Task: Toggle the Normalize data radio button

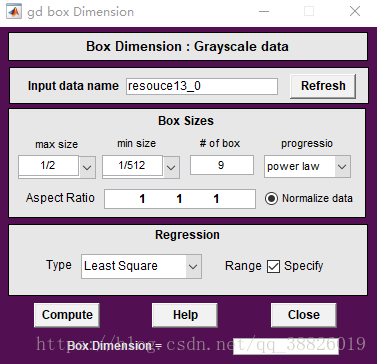Action: pos(271,199)
